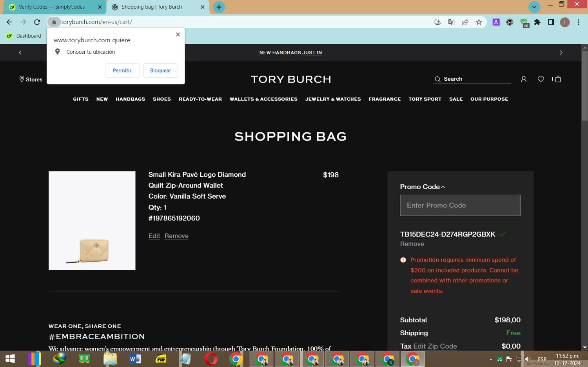Open wishlist heart icon
Viewport: 588px width, 367px height.
click(x=541, y=79)
